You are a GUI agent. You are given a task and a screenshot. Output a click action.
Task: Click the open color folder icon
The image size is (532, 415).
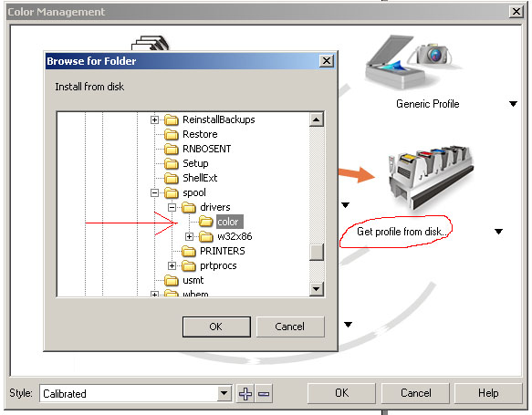206,222
